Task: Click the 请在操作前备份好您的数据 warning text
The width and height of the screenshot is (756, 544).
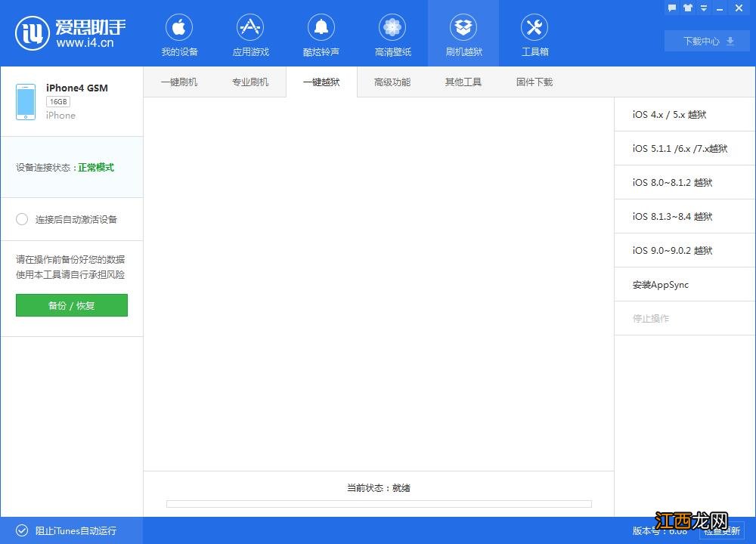Action: [70, 259]
